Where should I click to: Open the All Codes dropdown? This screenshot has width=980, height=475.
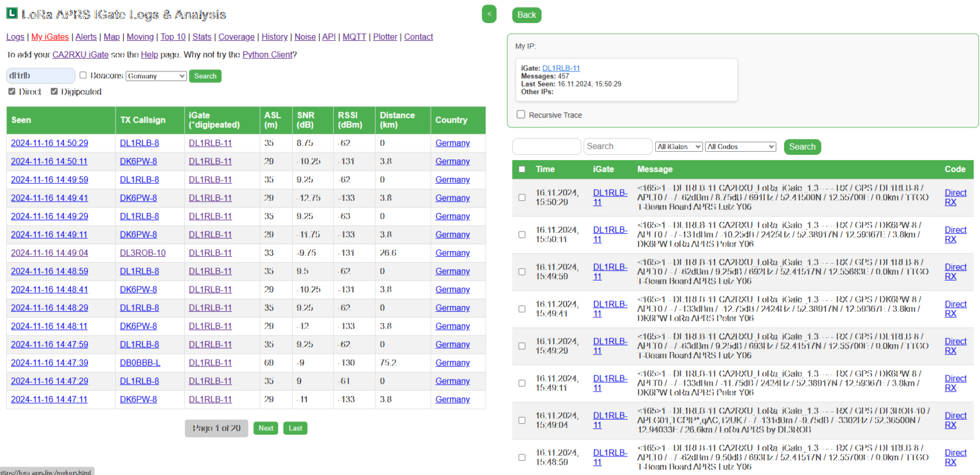(740, 146)
